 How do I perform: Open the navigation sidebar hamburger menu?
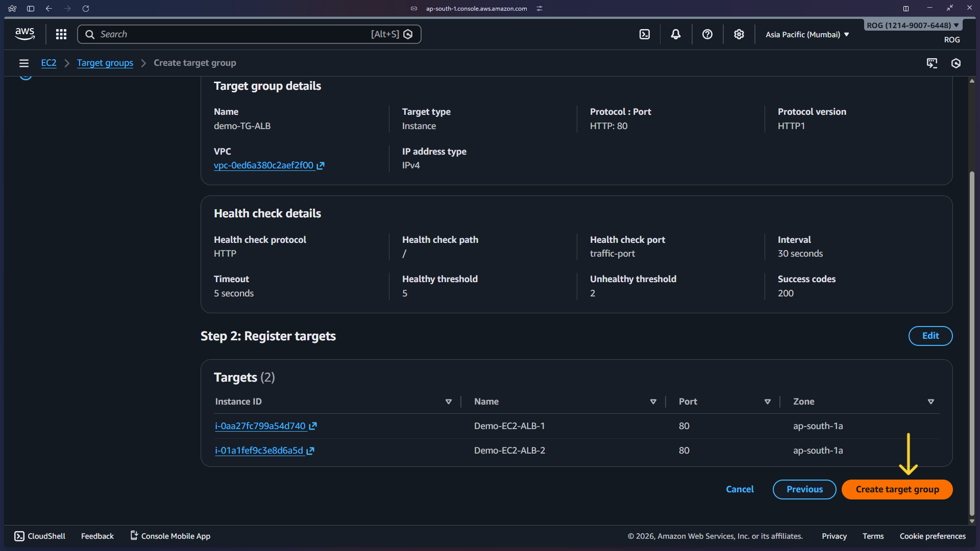click(x=24, y=63)
